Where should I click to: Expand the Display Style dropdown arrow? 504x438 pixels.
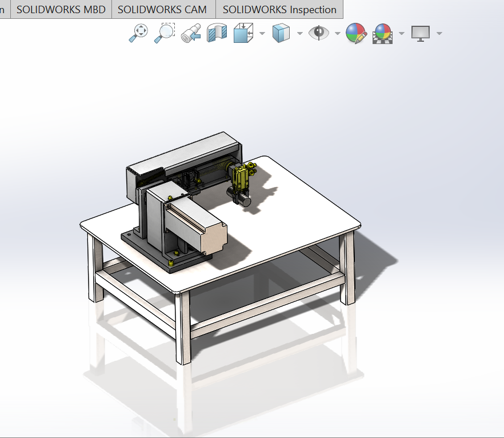point(300,33)
